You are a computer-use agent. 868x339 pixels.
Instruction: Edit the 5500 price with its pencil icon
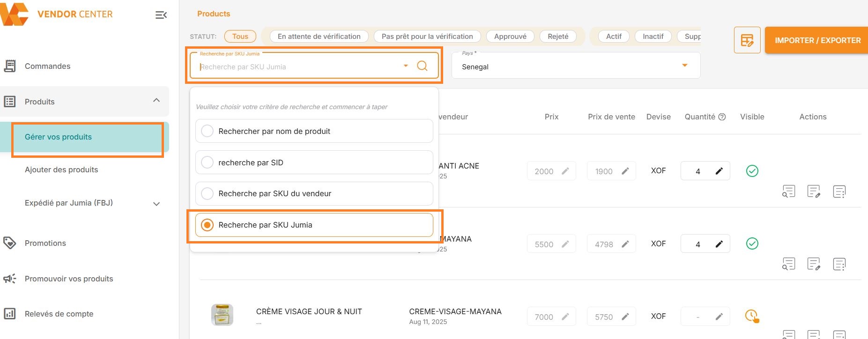[565, 244]
